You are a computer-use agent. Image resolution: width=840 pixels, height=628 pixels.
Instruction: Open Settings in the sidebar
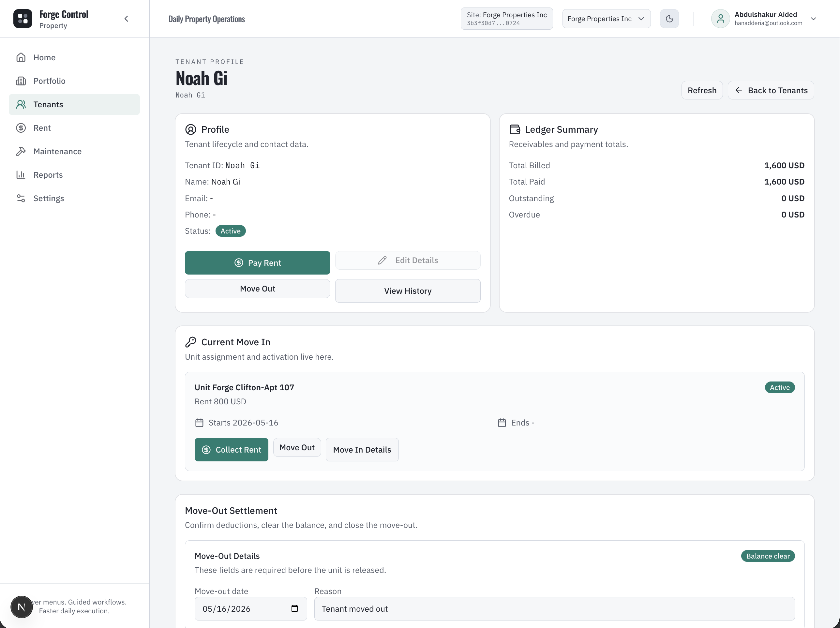[74, 199]
